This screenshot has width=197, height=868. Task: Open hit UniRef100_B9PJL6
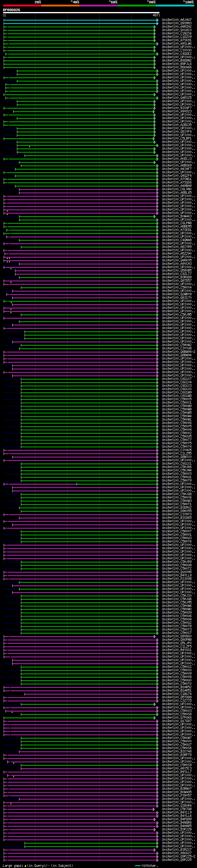click(177, 64)
